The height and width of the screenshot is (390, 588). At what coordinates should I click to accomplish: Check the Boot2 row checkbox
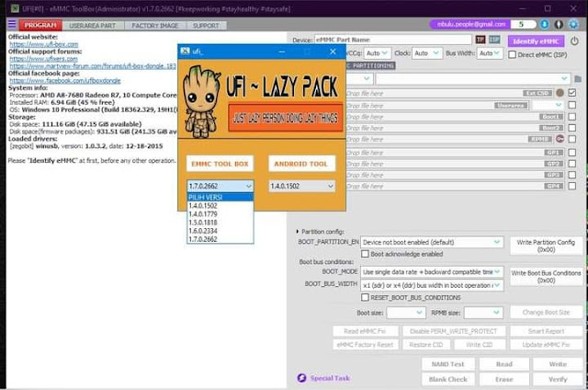pos(572,128)
